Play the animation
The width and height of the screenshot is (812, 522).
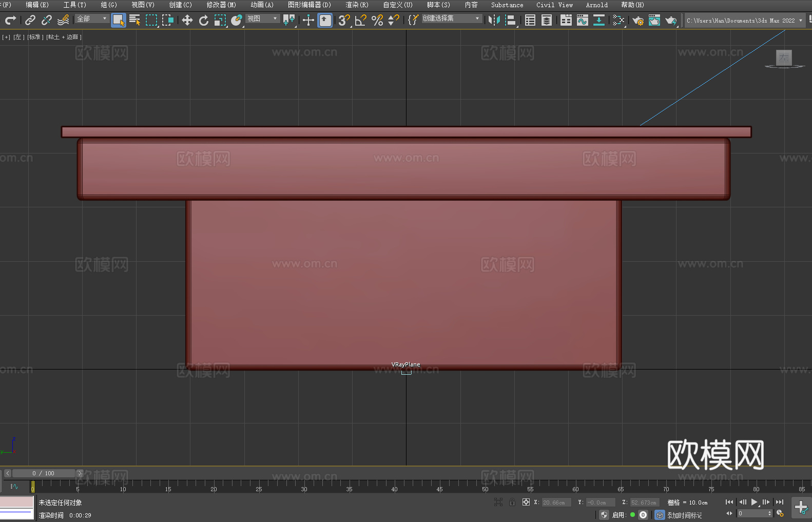(x=755, y=502)
